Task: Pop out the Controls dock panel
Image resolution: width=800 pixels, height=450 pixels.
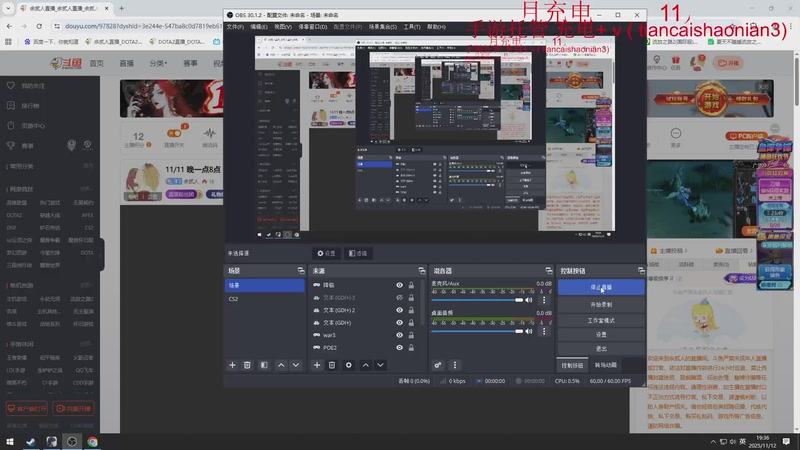Action: point(641,271)
